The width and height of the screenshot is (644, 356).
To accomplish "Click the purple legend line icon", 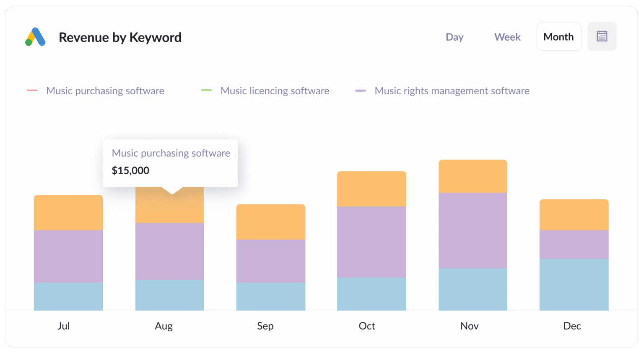I will pos(361,90).
